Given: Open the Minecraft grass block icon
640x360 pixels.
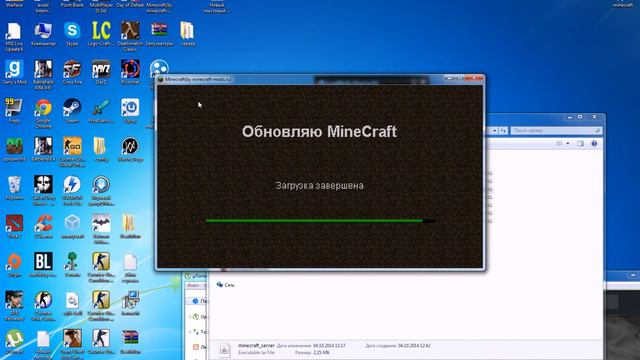Looking at the screenshot, I should pos(14,146).
